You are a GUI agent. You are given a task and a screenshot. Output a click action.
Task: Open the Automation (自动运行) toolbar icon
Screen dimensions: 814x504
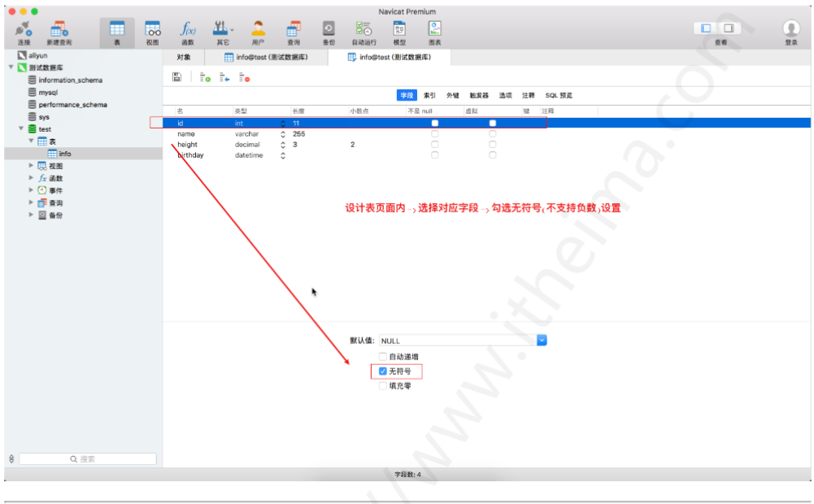pyautogui.click(x=364, y=33)
